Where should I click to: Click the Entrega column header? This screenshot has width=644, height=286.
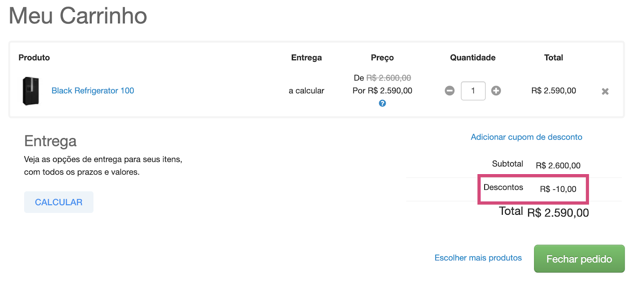pos(306,58)
